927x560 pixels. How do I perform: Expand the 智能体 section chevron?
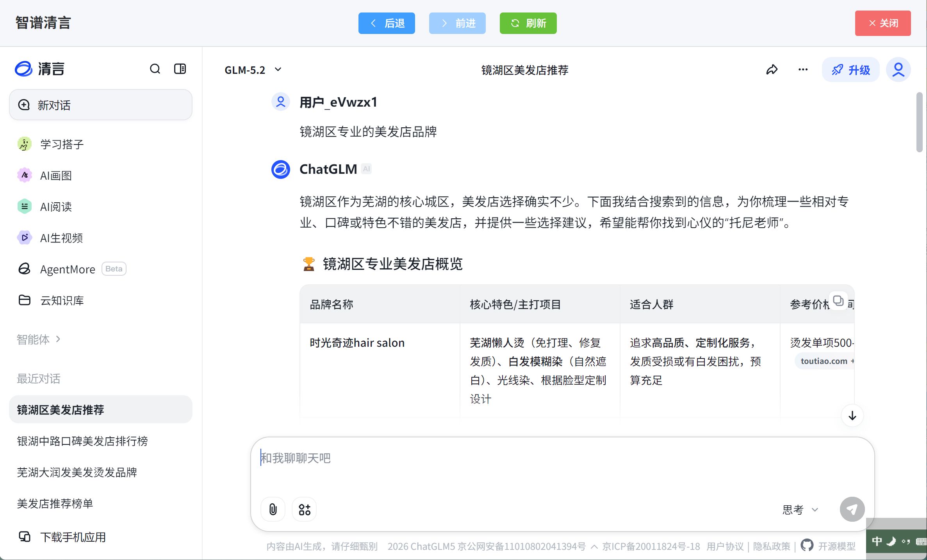pos(58,339)
